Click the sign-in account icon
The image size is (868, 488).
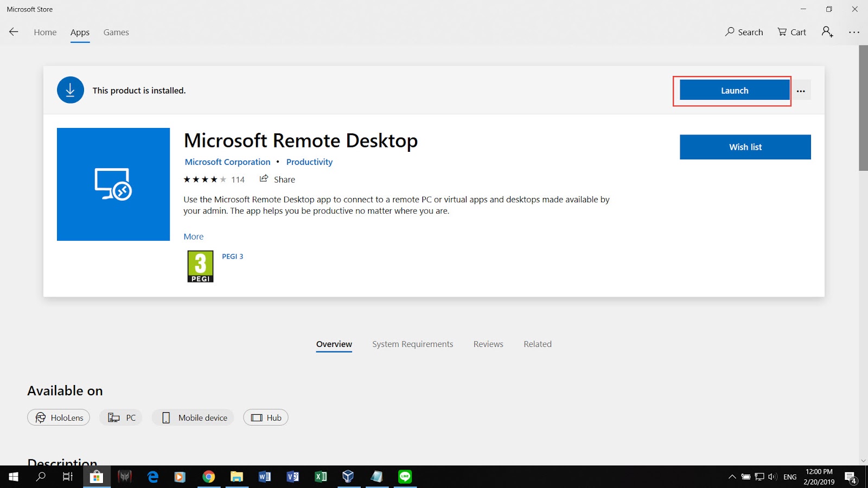(x=827, y=33)
